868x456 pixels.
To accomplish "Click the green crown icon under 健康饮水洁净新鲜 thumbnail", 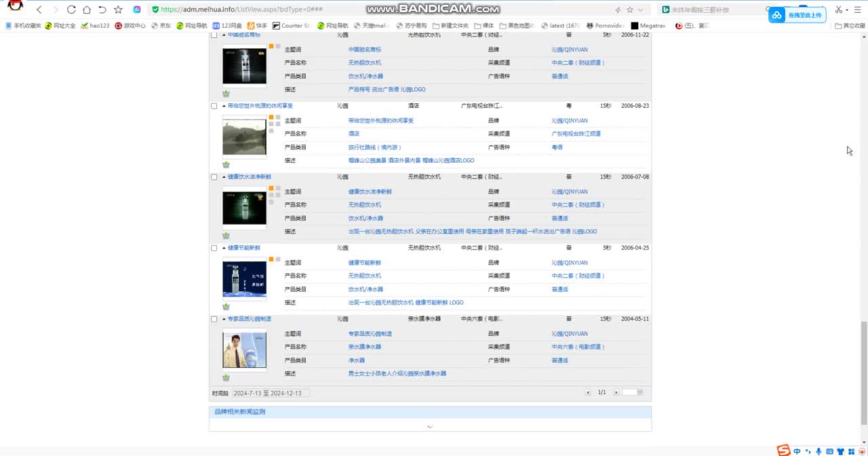I will (226, 235).
